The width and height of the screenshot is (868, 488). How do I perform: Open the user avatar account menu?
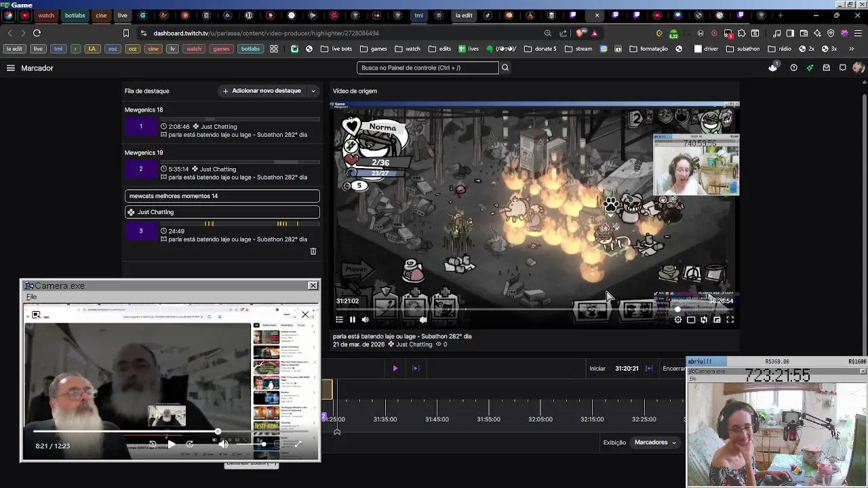point(859,68)
